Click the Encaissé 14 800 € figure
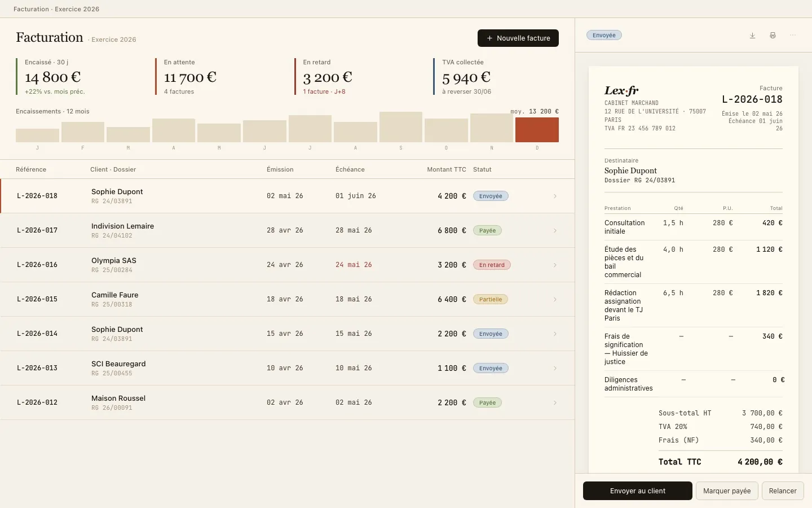 (x=52, y=77)
